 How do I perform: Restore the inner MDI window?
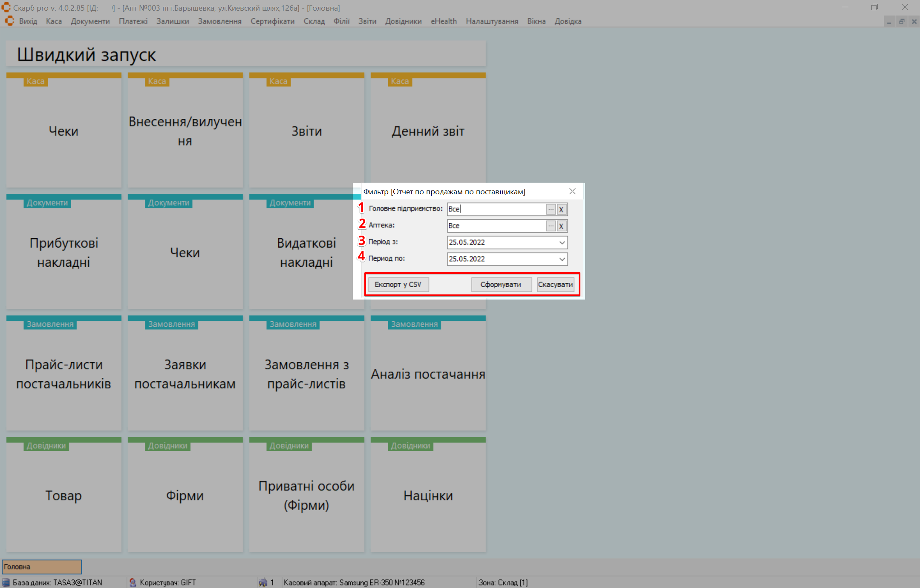pos(901,22)
